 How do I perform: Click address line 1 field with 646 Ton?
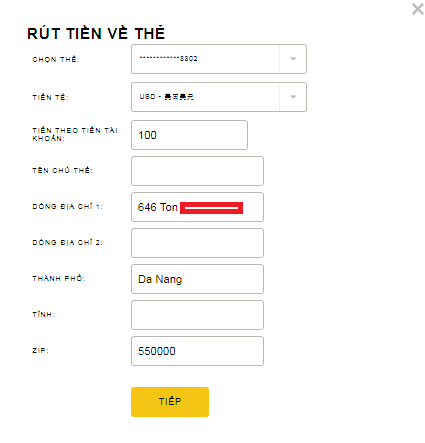197,207
